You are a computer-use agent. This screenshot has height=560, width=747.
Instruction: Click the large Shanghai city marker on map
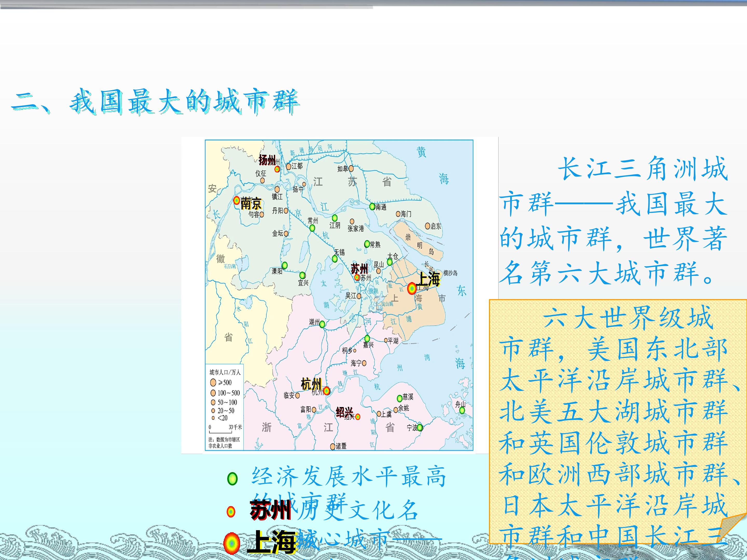[x=412, y=289]
